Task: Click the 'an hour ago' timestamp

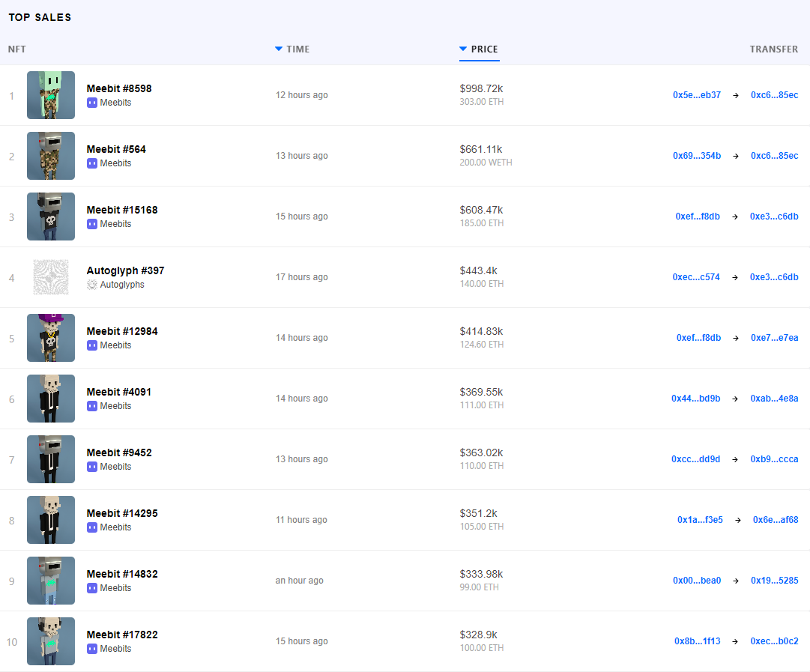Action: (x=299, y=581)
